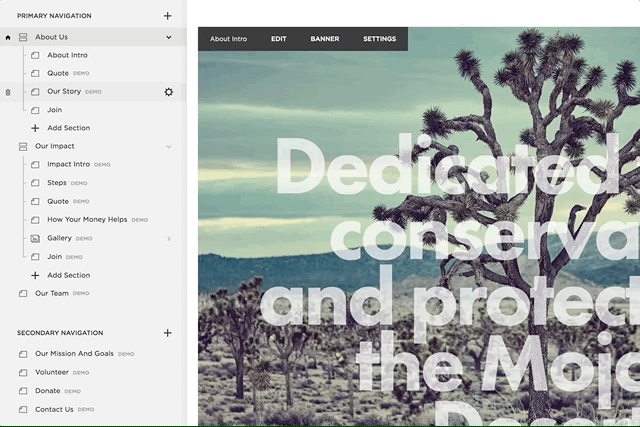Screen dimensions: 640x427
Task: Click page icon of Volunteer
Action: click(23, 373)
